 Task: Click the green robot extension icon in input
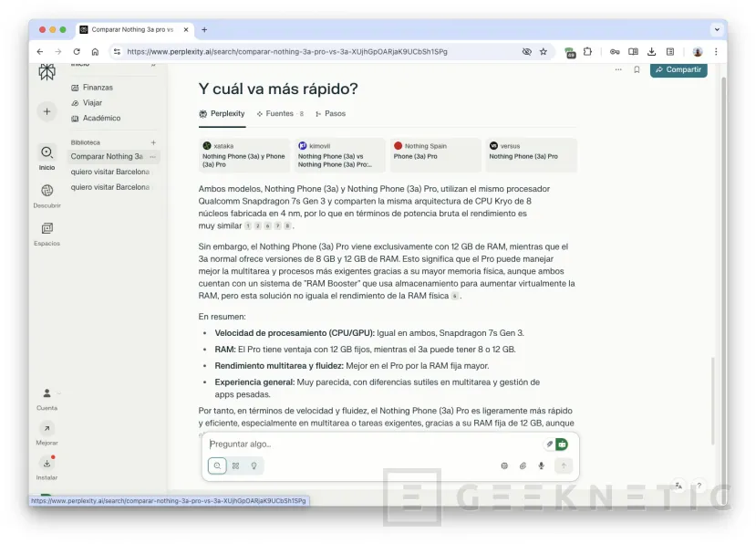coord(562,445)
